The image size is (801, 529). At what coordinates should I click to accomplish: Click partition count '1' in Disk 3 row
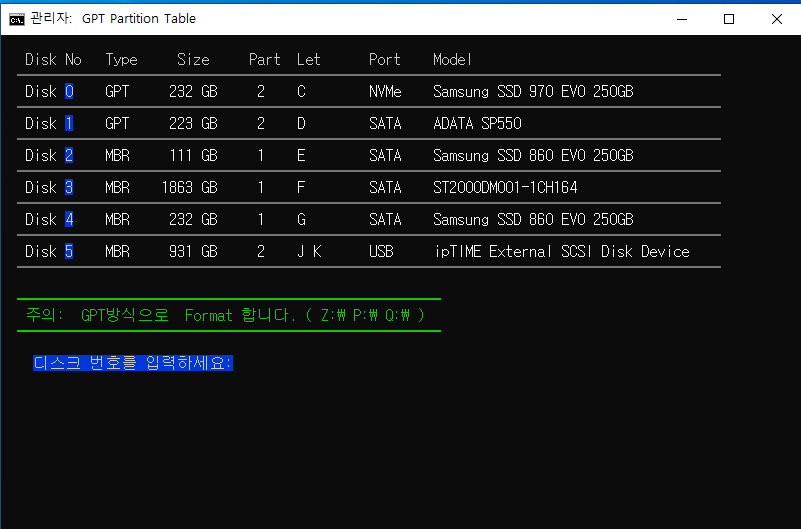(261, 187)
